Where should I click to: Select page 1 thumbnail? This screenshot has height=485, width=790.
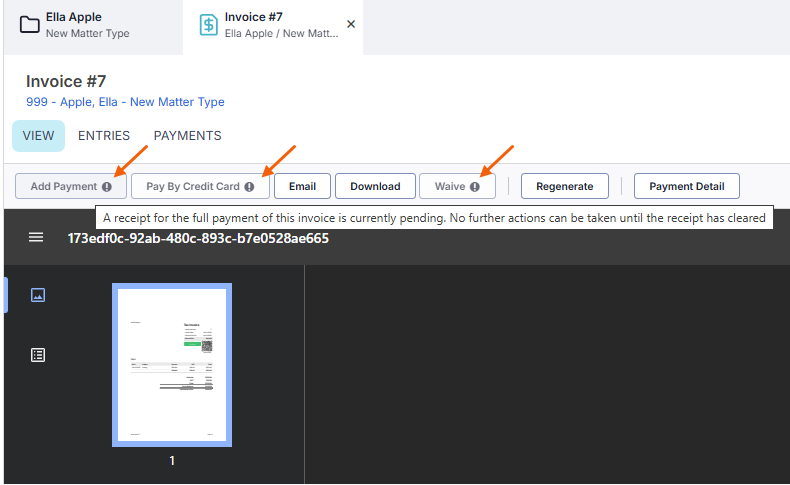point(172,365)
